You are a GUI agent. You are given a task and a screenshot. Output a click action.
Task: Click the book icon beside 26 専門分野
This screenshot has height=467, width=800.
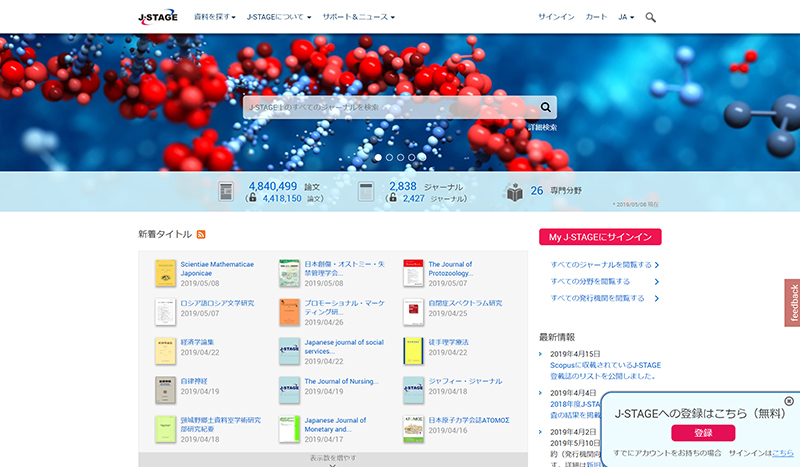pyautogui.click(x=514, y=192)
